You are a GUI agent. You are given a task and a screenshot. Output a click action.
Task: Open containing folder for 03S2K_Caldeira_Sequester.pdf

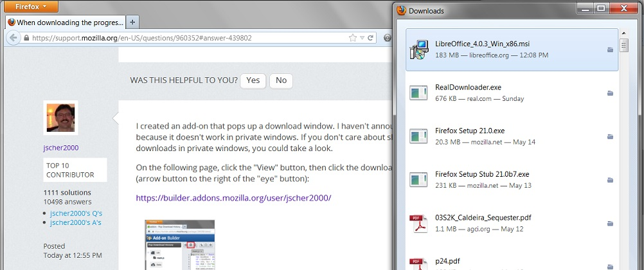610,224
